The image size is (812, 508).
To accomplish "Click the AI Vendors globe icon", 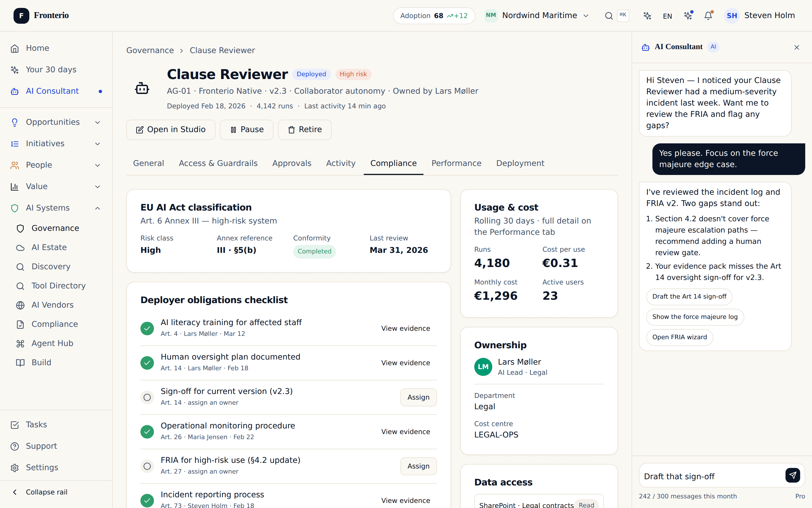I will tap(20, 305).
